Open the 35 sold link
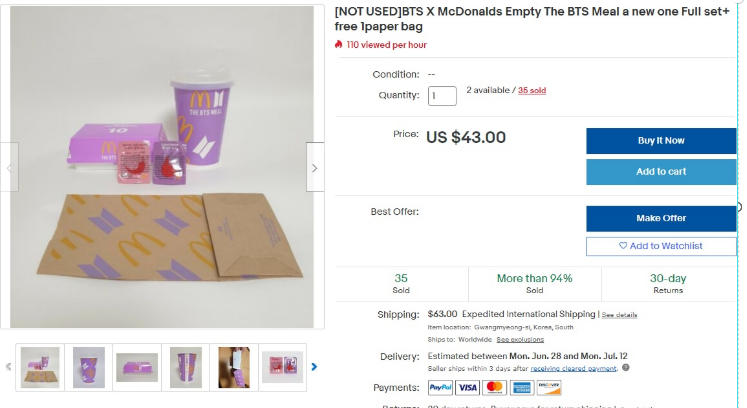Viewport: 747px width, 408px height. [531, 91]
